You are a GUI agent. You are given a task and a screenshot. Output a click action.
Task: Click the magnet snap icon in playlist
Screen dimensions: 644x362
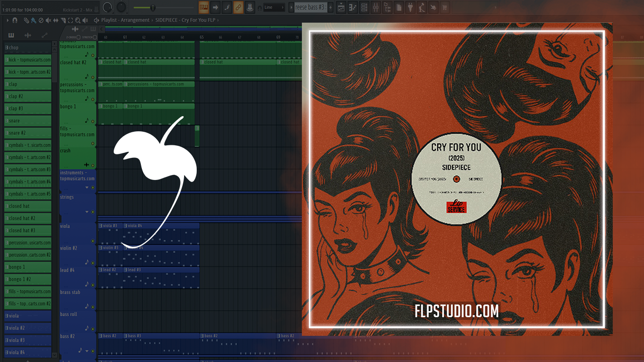point(15,20)
